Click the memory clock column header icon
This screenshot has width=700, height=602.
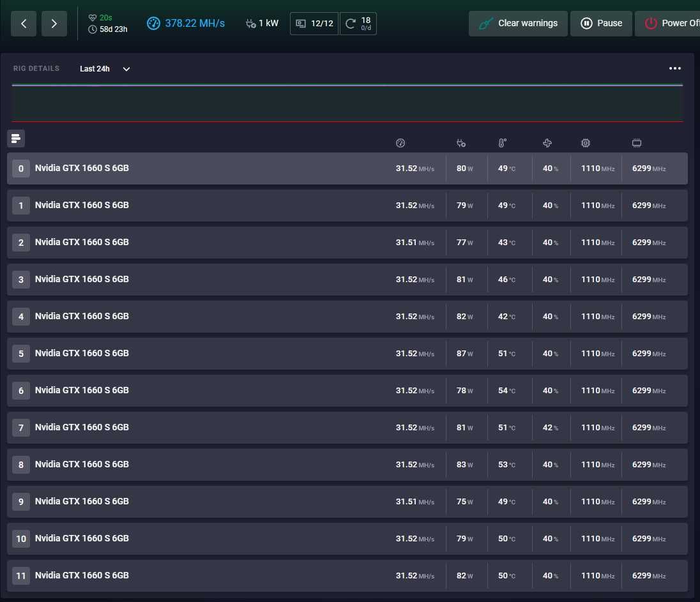coord(637,143)
